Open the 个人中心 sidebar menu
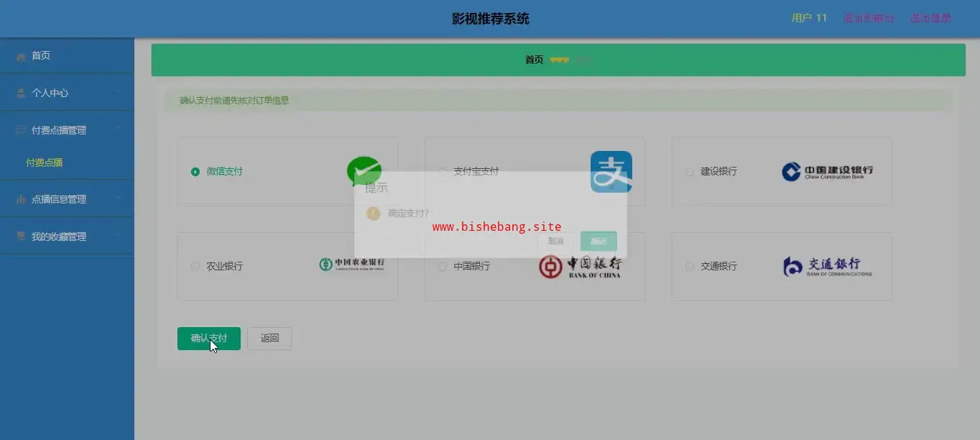Viewport: 980px width, 440px height. [x=67, y=93]
